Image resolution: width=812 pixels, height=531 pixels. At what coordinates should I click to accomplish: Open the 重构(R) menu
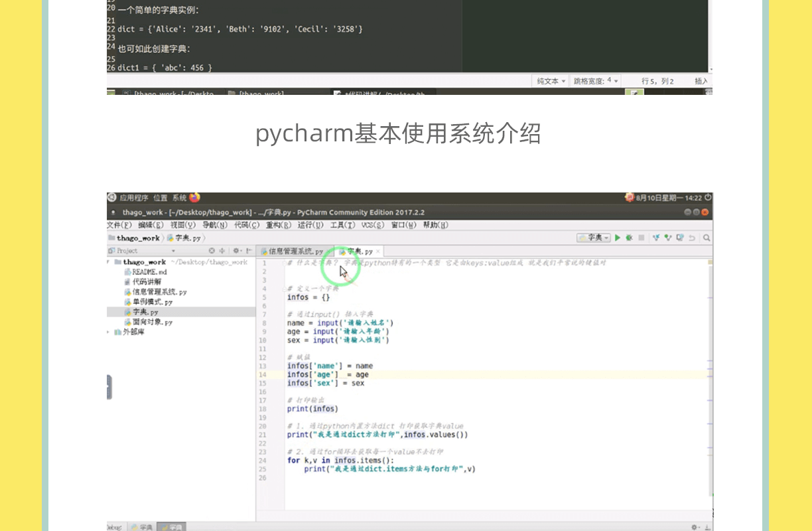click(x=279, y=225)
